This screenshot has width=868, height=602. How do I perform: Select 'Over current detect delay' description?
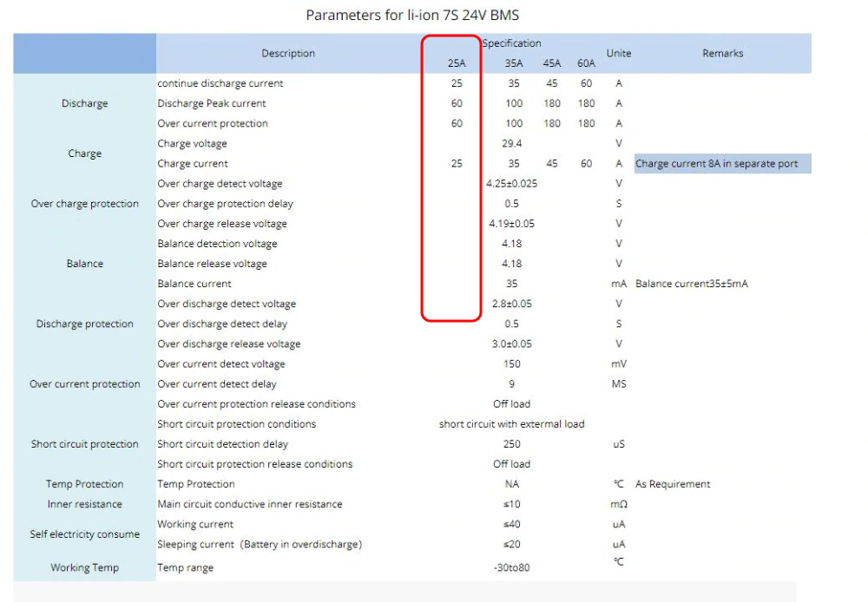tap(216, 384)
